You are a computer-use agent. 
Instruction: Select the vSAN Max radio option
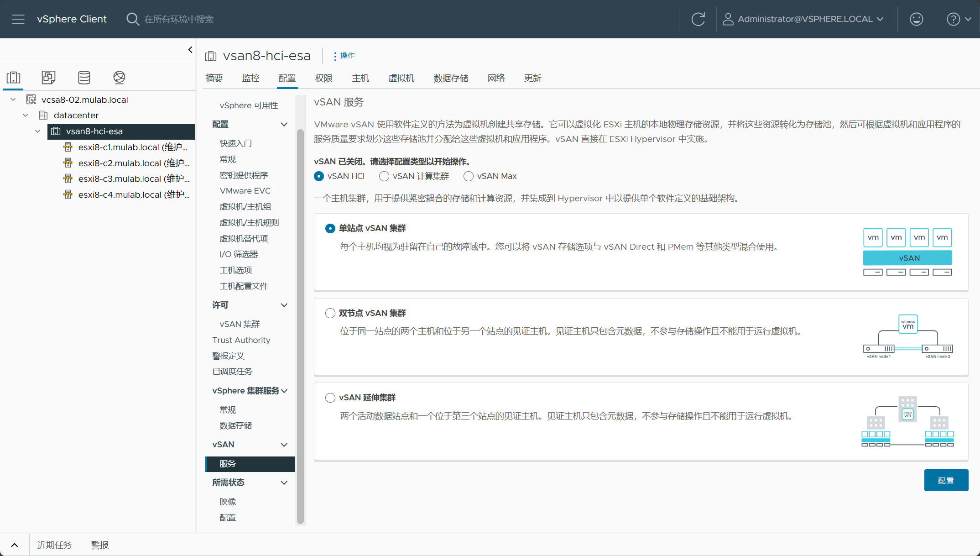[469, 176]
